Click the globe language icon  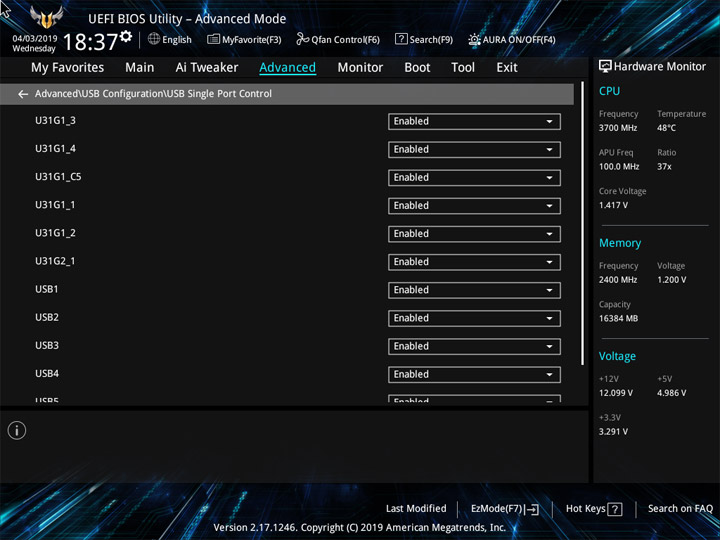coord(154,39)
